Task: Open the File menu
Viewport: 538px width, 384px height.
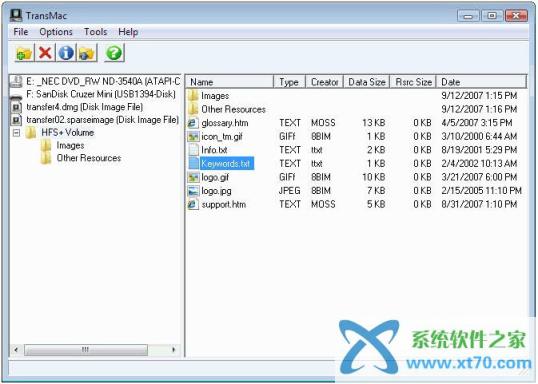Action: click(21, 32)
